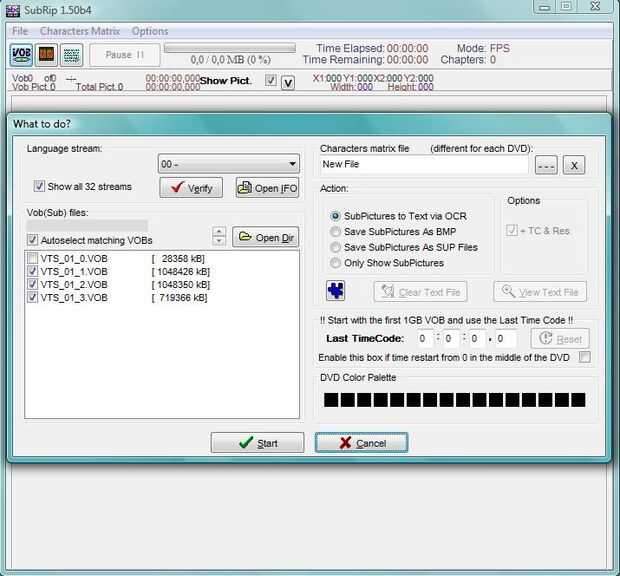Click the orange subtitle text toolbar icon
Screen dimensions: 620x576
(46, 55)
